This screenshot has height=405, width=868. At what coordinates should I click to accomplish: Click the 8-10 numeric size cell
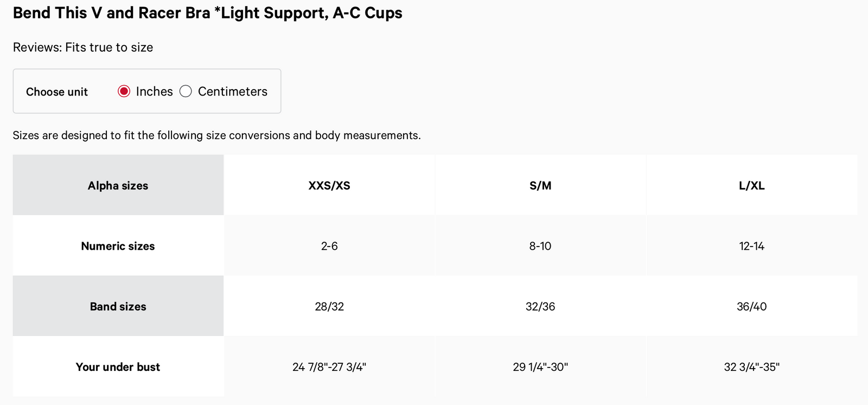pos(540,246)
